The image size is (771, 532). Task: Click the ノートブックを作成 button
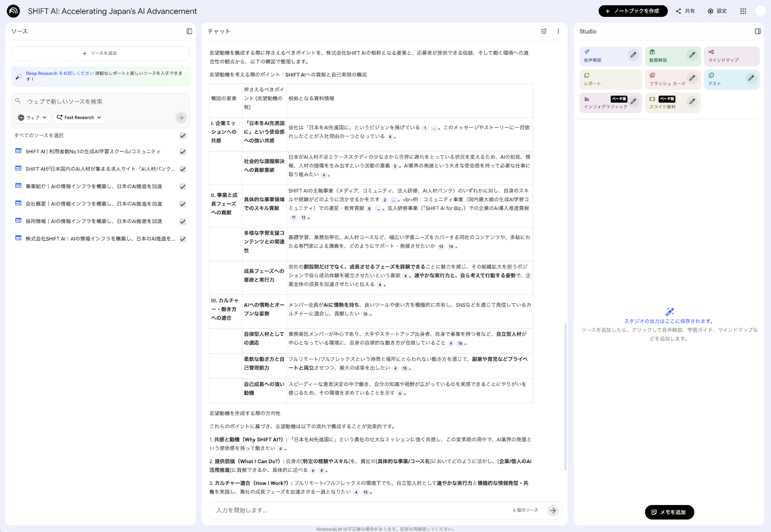[633, 11]
